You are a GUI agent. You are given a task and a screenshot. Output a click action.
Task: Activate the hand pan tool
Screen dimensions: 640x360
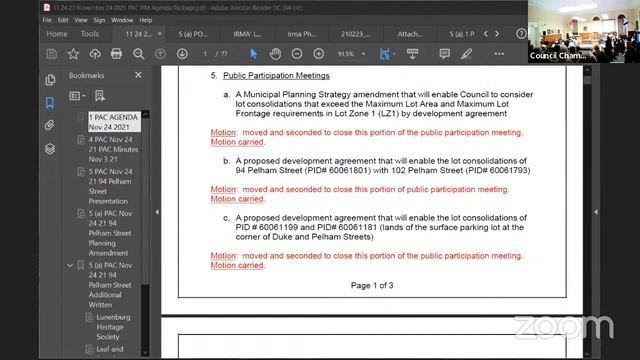tap(276, 54)
